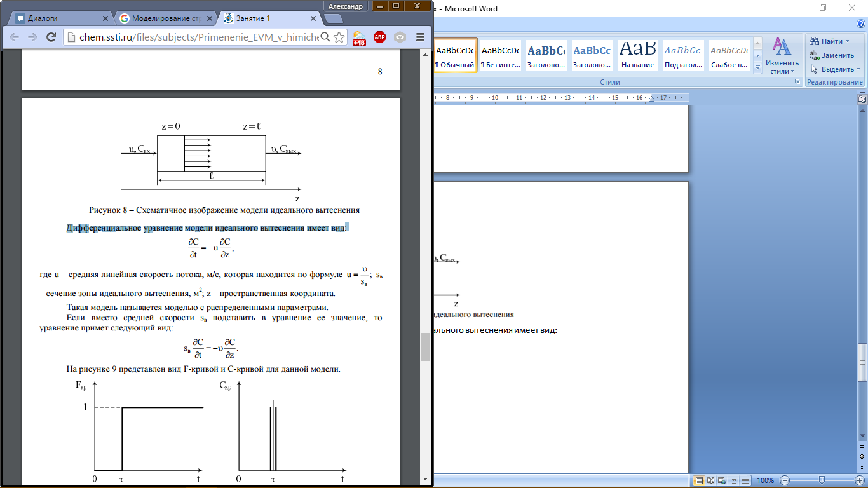Image resolution: width=868 pixels, height=488 pixels.
Task: Switch to Draft view
Action: (x=745, y=480)
